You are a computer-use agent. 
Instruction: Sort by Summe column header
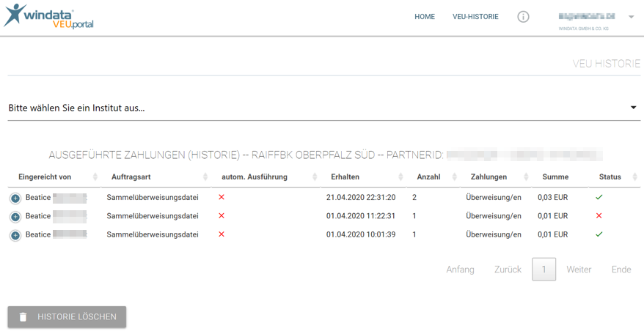click(555, 177)
